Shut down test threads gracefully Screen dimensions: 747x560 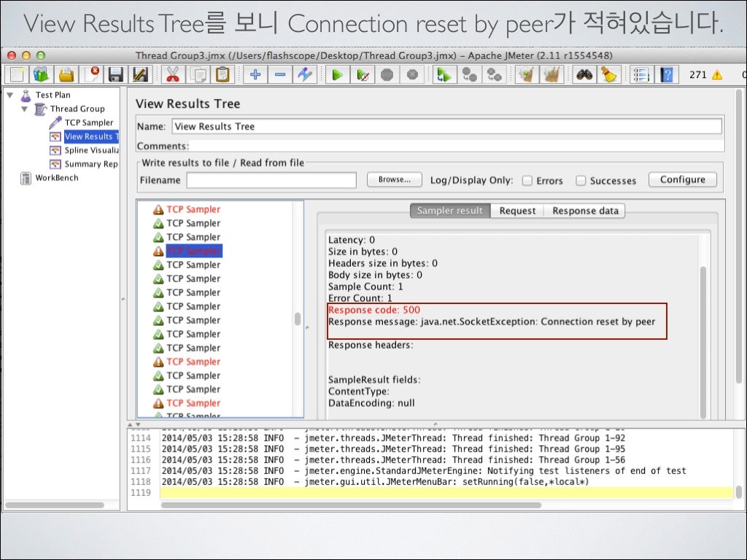coord(412,75)
